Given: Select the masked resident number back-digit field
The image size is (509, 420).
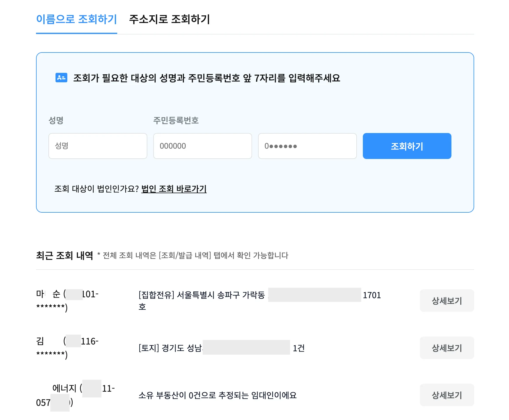Looking at the screenshot, I should [x=307, y=146].
